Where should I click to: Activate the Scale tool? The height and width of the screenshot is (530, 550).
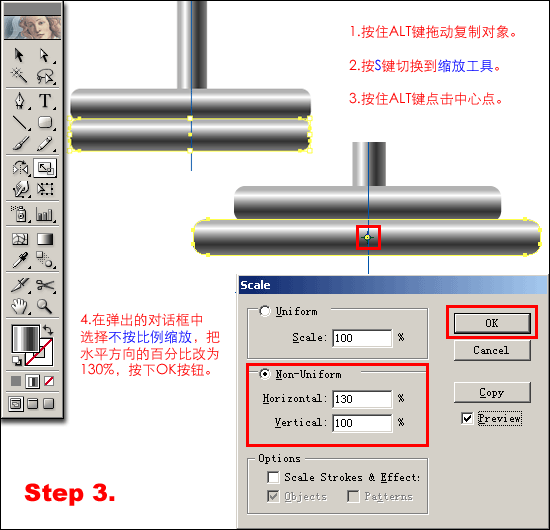click(x=45, y=168)
